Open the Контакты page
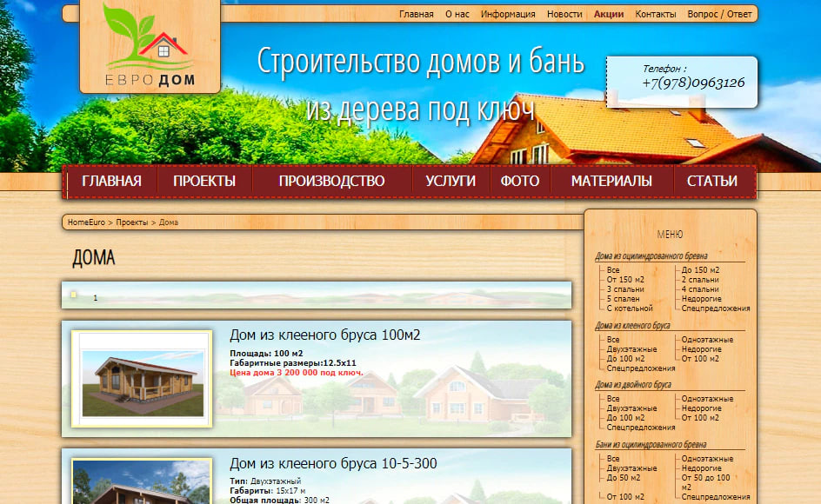The height and width of the screenshot is (504, 821). [x=656, y=14]
